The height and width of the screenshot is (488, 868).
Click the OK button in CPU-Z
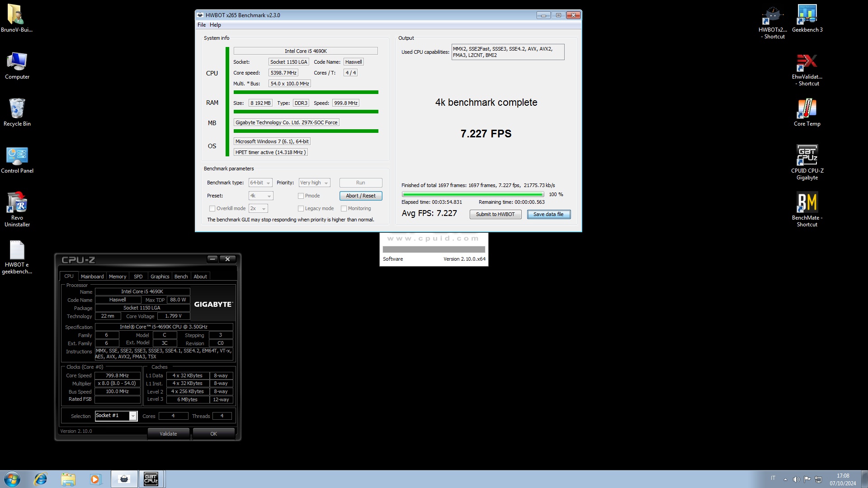pos(213,434)
